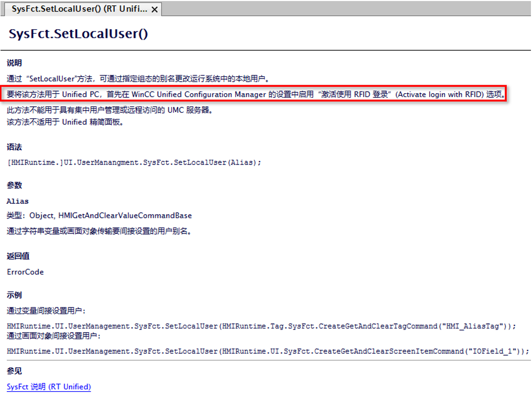Click the 示例 section heading

point(14,294)
